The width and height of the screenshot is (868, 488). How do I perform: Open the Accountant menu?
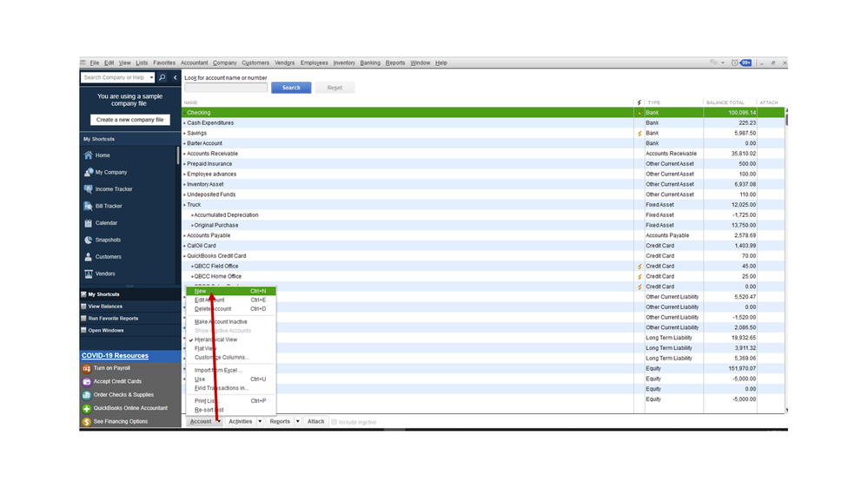pos(195,63)
